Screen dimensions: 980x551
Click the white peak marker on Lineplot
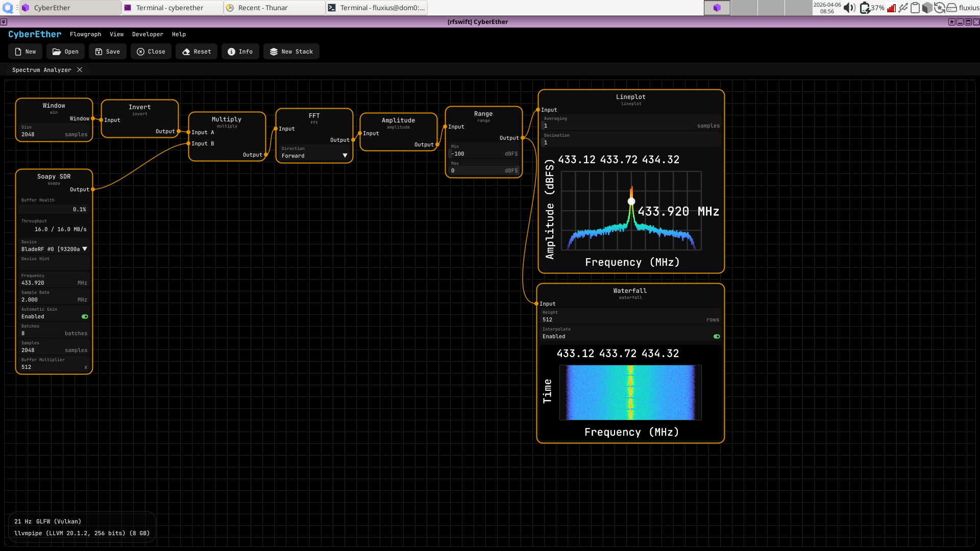pos(631,202)
